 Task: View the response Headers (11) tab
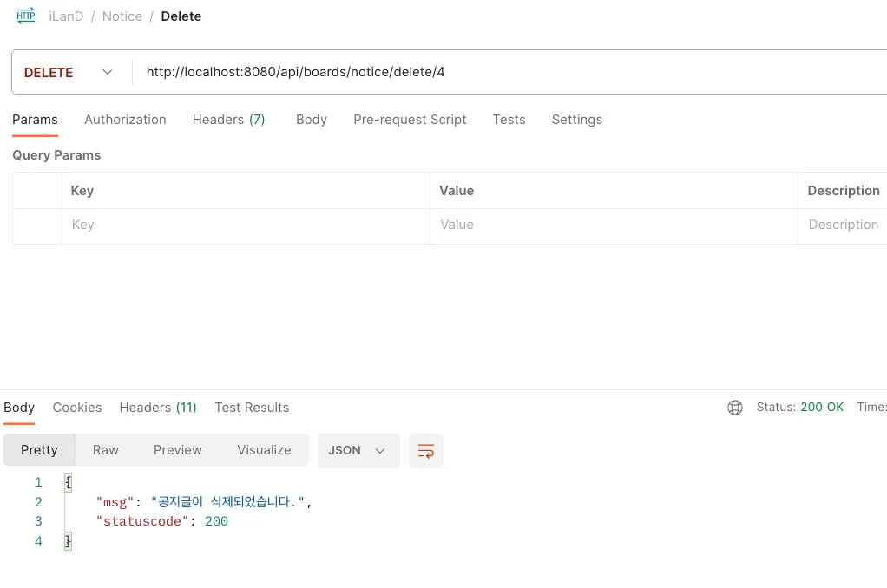158,408
